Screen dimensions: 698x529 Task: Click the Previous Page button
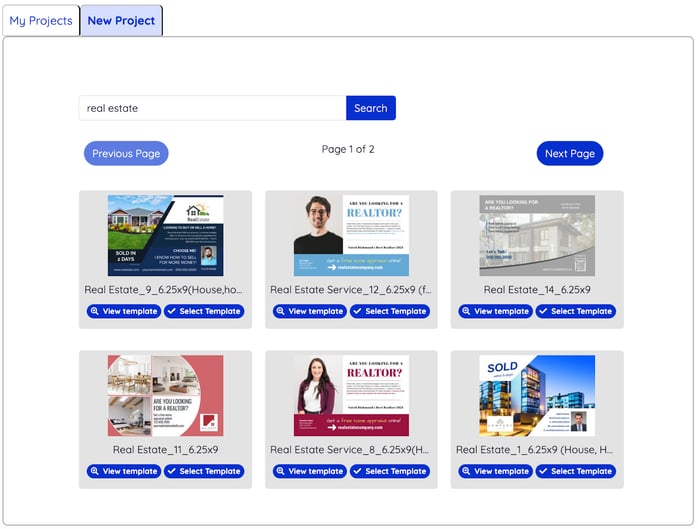coord(126,153)
